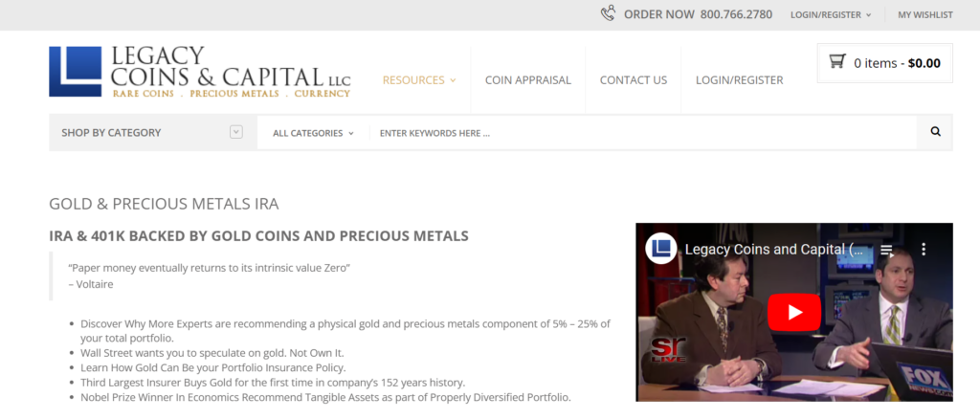Click the channel avatar in the video
The width and height of the screenshot is (980, 419).
tap(661, 249)
